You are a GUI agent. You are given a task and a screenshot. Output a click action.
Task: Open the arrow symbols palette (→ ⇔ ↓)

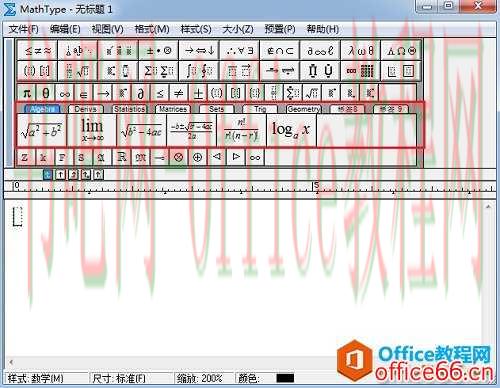pos(199,51)
